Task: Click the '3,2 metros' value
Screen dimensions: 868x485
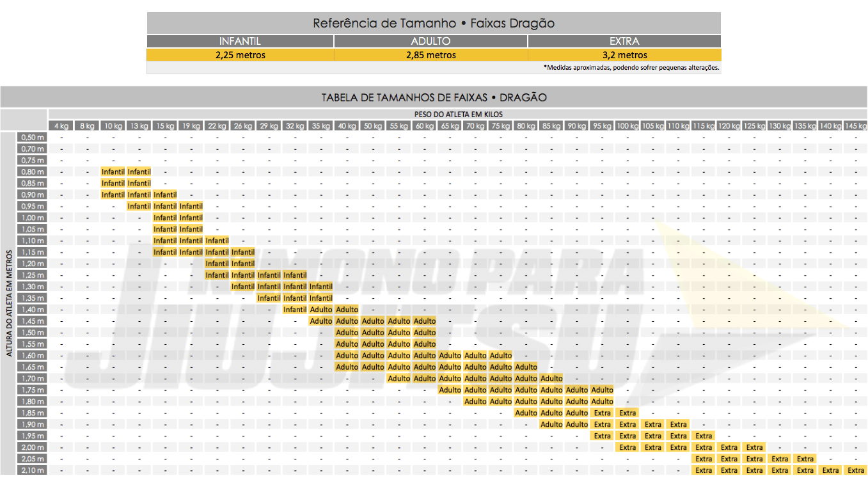Action: coord(624,55)
